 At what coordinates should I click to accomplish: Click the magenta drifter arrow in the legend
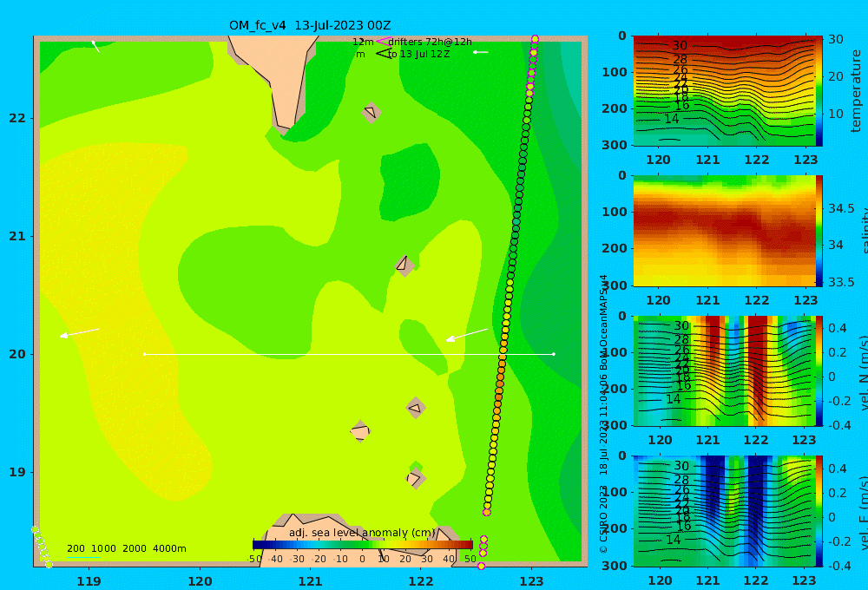click(x=383, y=41)
